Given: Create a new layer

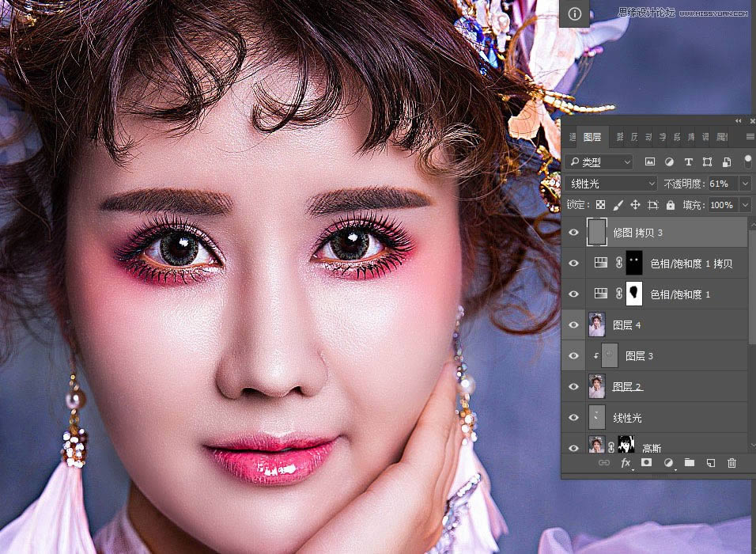Looking at the screenshot, I should [711, 463].
